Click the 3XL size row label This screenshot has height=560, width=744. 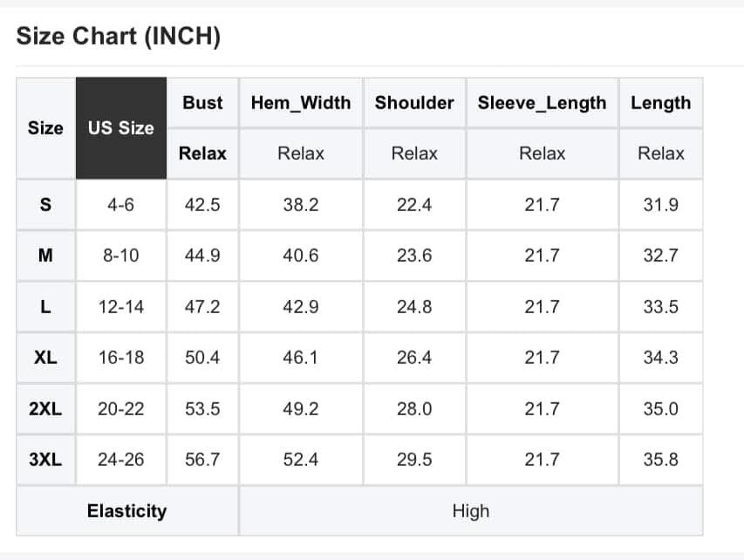(45, 460)
